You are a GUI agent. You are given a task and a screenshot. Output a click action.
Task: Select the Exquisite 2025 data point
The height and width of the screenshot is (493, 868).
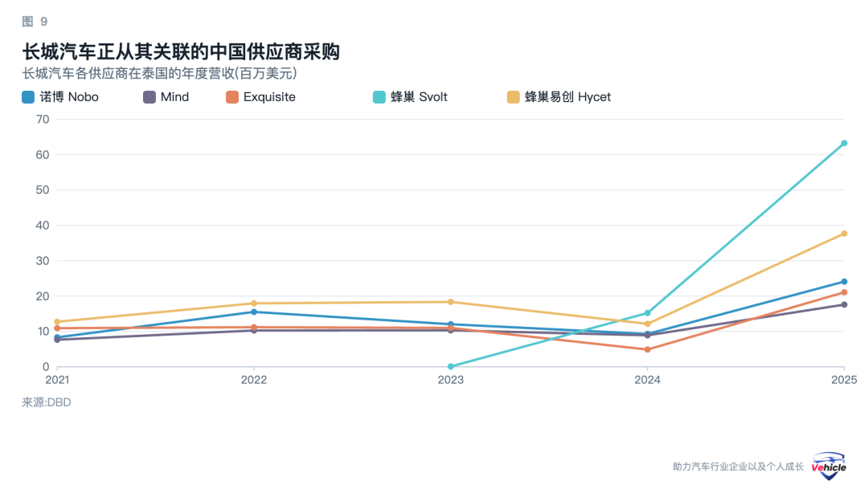(844, 292)
